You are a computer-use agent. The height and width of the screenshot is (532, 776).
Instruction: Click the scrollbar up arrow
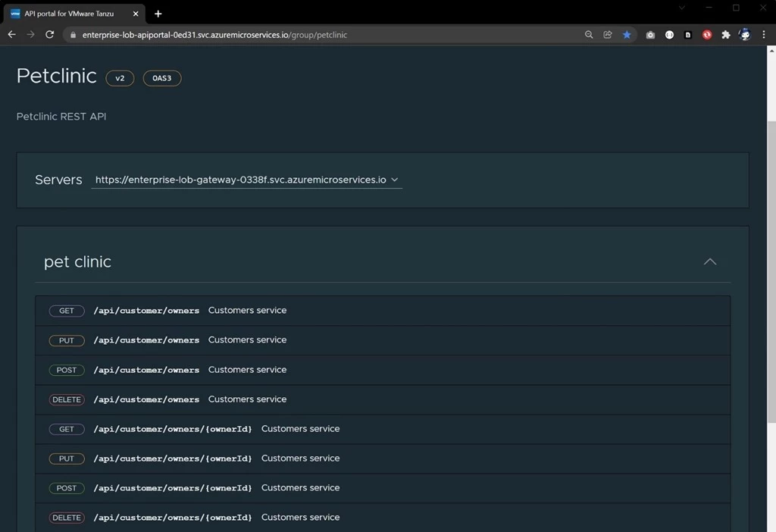[x=771, y=50]
